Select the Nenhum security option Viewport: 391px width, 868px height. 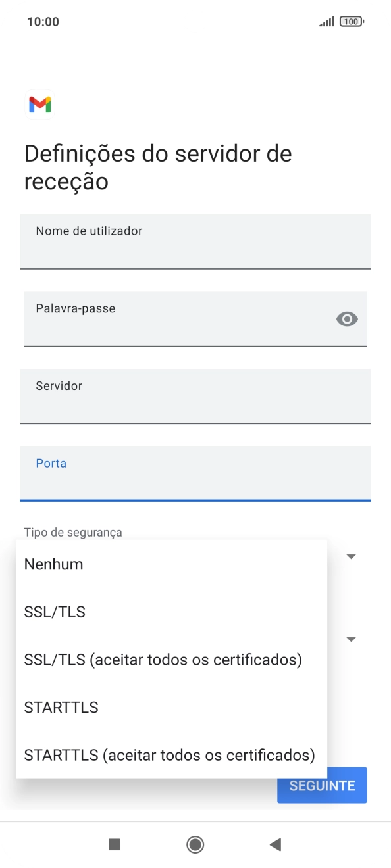53,564
